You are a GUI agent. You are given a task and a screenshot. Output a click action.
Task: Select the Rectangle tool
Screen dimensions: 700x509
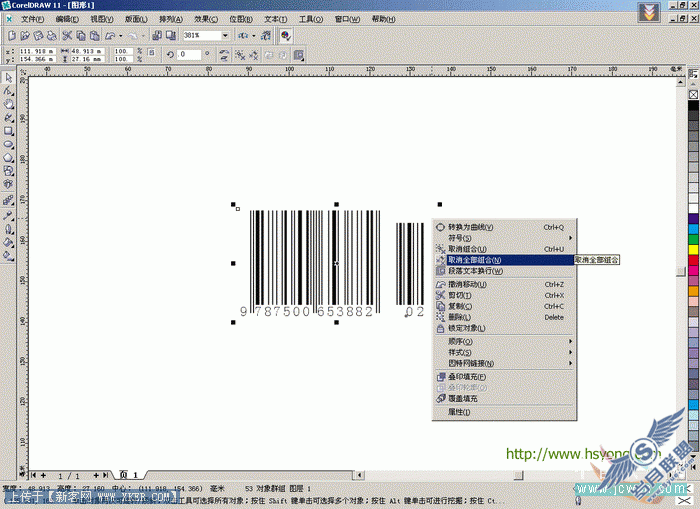click(x=8, y=131)
